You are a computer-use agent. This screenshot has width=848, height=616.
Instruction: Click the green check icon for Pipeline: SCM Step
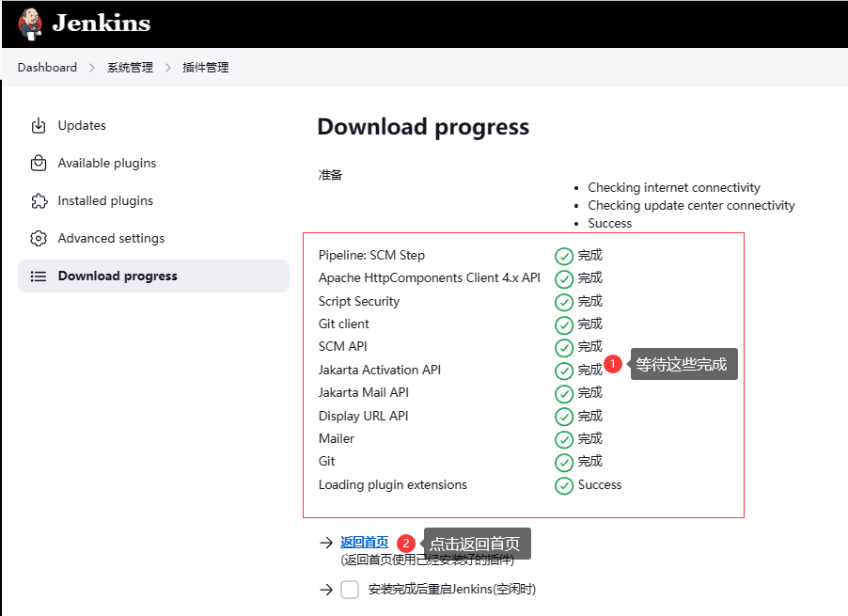(564, 256)
